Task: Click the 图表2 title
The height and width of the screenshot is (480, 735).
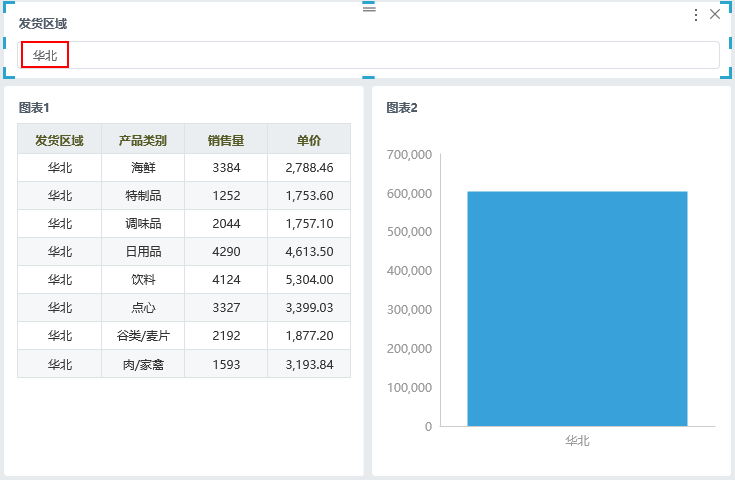Action: pyautogui.click(x=402, y=108)
